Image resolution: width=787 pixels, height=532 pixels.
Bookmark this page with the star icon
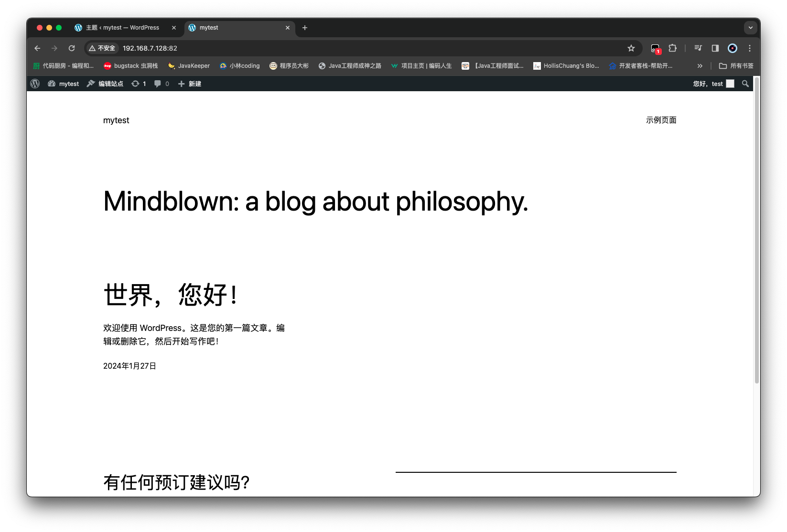(631, 48)
